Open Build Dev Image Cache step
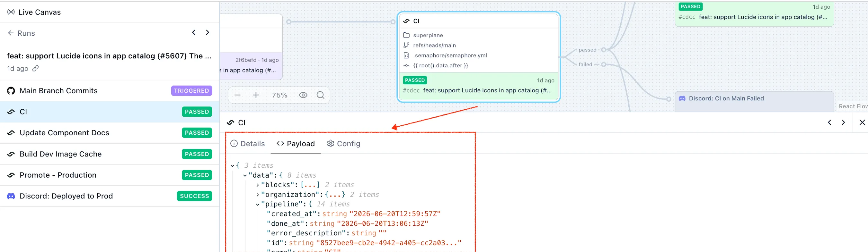This screenshot has width=868, height=252. 110,154
